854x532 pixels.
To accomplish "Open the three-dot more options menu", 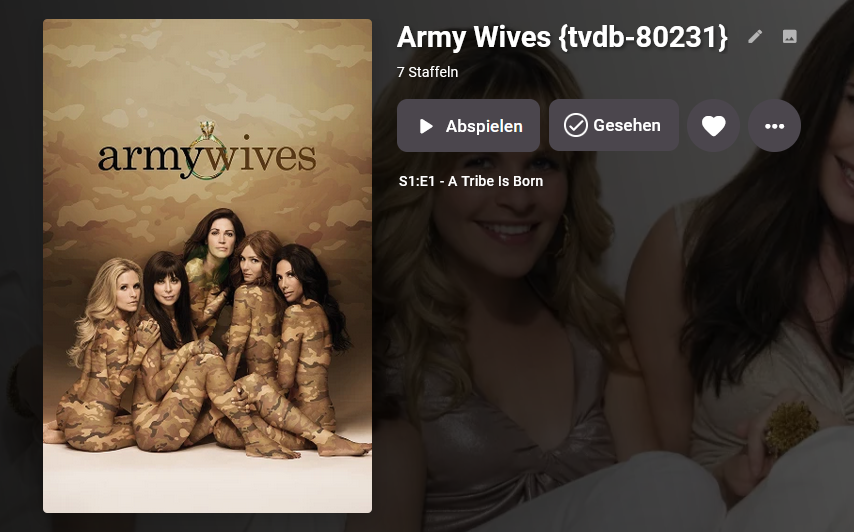I will point(774,126).
